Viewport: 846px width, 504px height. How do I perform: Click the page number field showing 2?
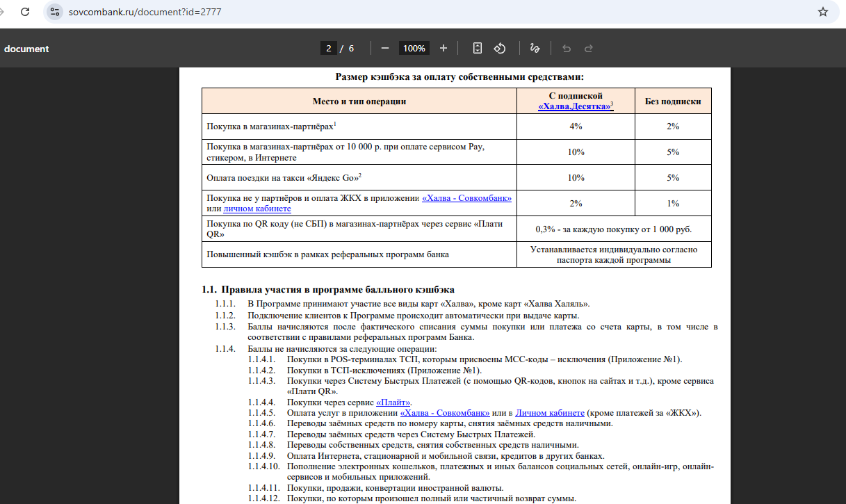[329, 48]
